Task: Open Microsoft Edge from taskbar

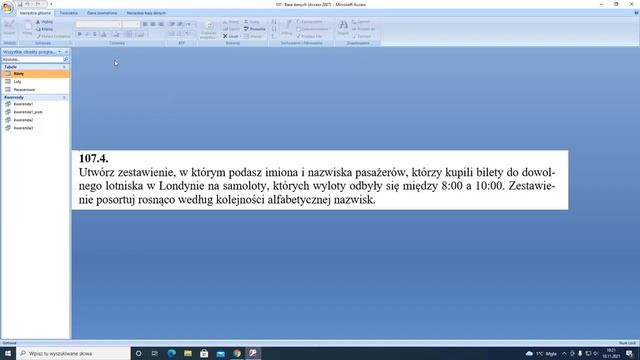Action: tap(171, 353)
